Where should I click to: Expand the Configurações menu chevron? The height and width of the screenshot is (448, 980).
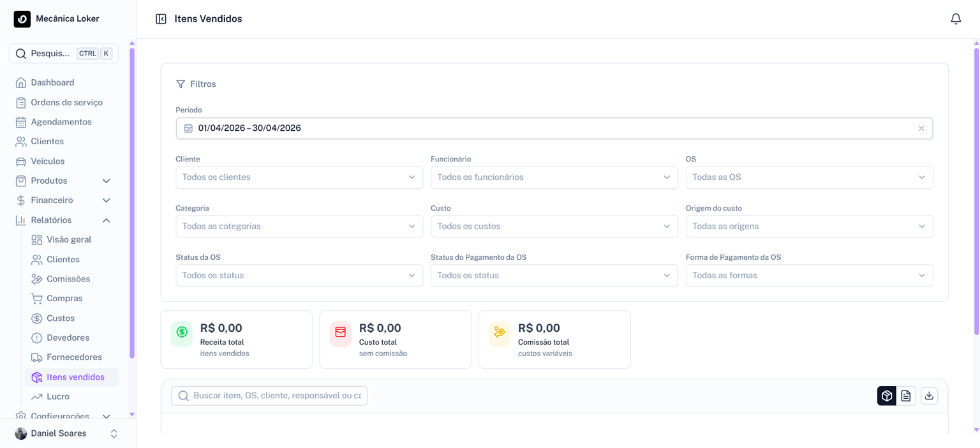(x=107, y=416)
